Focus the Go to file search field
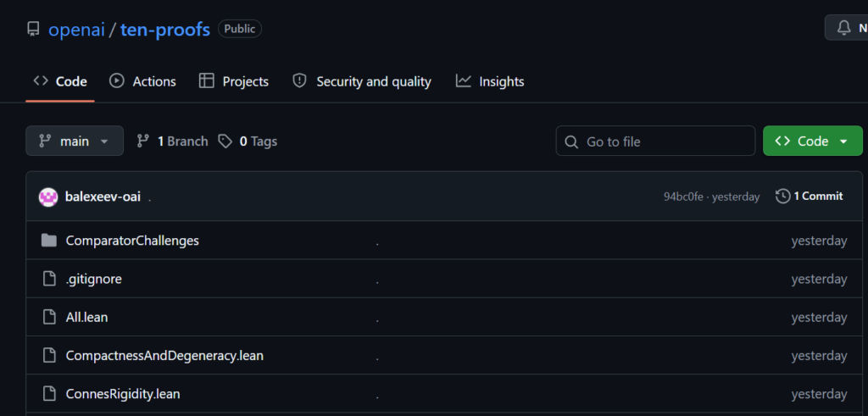The width and height of the screenshot is (868, 416). click(x=655, y=141)
